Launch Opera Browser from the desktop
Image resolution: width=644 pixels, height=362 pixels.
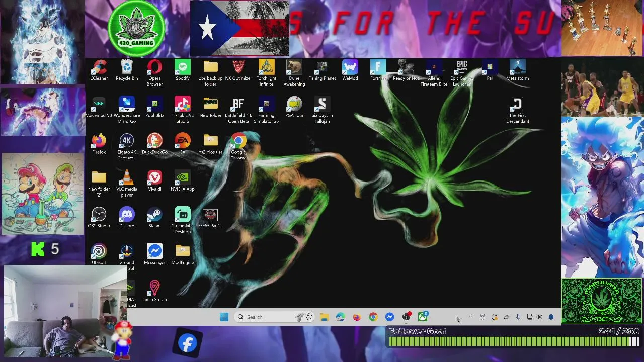[x=154, y=73]
